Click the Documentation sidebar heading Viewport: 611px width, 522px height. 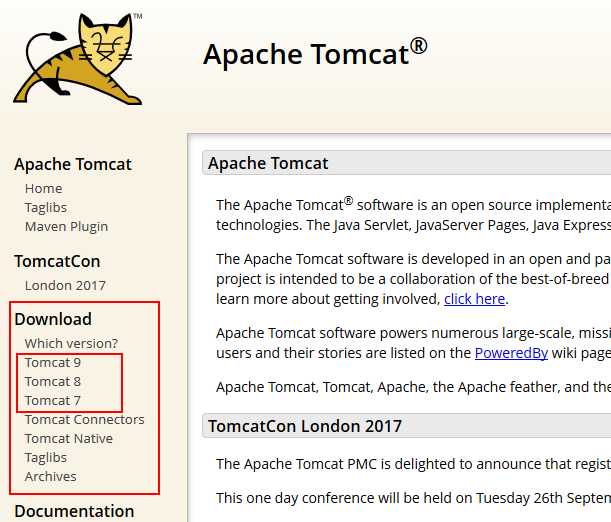74,511
